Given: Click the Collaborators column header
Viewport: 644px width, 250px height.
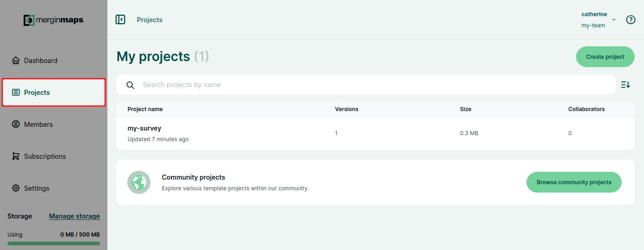Looking at the screenshot, I should [x=587, y=109].
